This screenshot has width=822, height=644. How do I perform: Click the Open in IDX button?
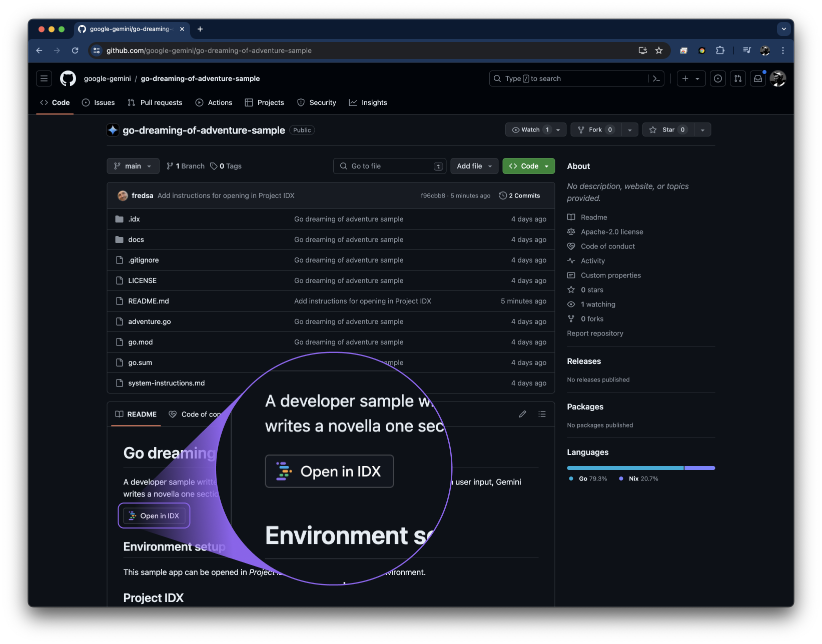pos(154,515)
